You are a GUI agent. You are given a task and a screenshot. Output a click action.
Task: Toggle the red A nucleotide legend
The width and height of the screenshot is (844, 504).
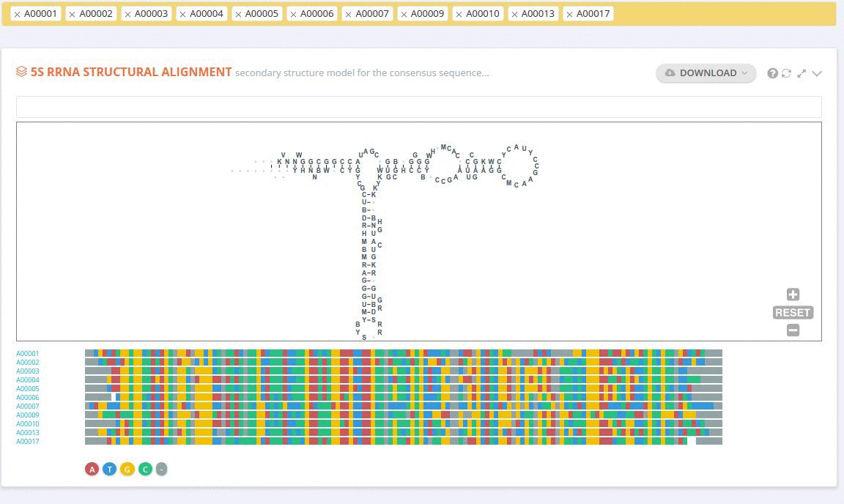pyautogui.click(x=92, y=469)
